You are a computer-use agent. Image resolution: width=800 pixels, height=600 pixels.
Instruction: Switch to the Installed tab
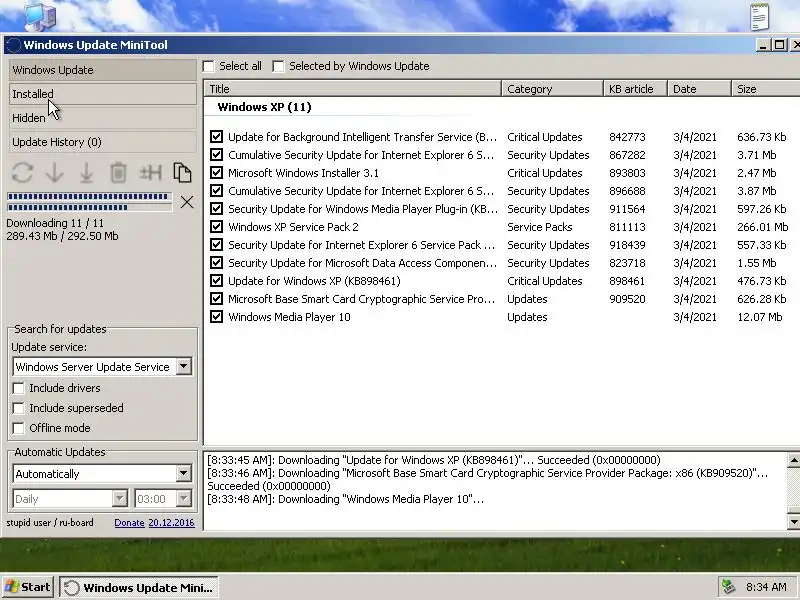[x=103, y=94]
